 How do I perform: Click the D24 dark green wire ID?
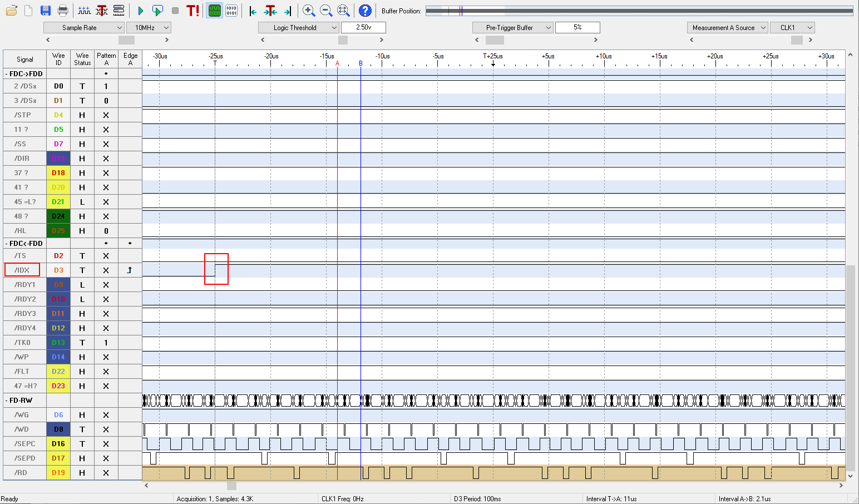point(58,216)
